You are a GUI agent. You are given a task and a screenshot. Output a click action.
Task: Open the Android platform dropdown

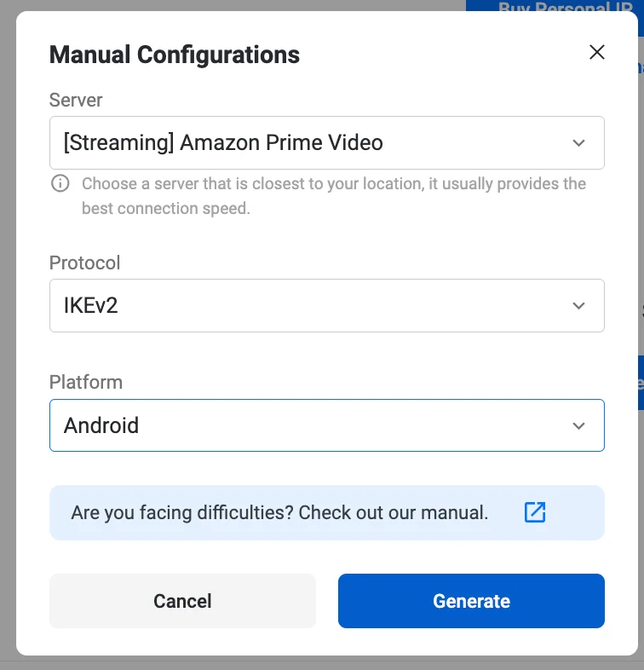click(326, 425)
